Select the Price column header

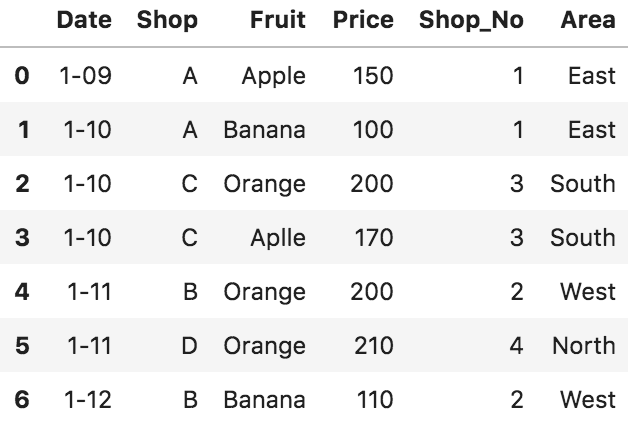pyautogui.click(x=363, y=20)
